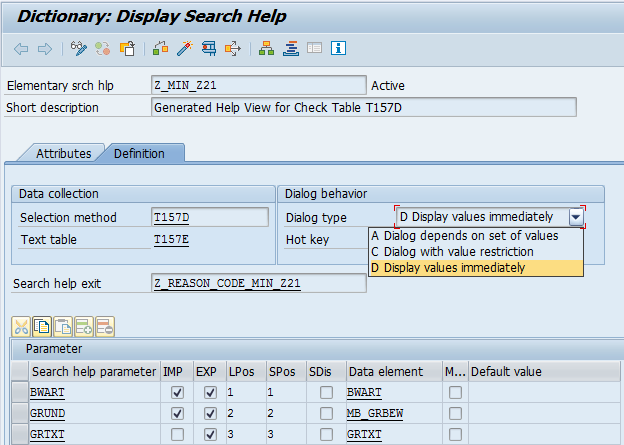Select 'D Display values immediately' list option
This screenshot has width=624, height=445.
476,268
